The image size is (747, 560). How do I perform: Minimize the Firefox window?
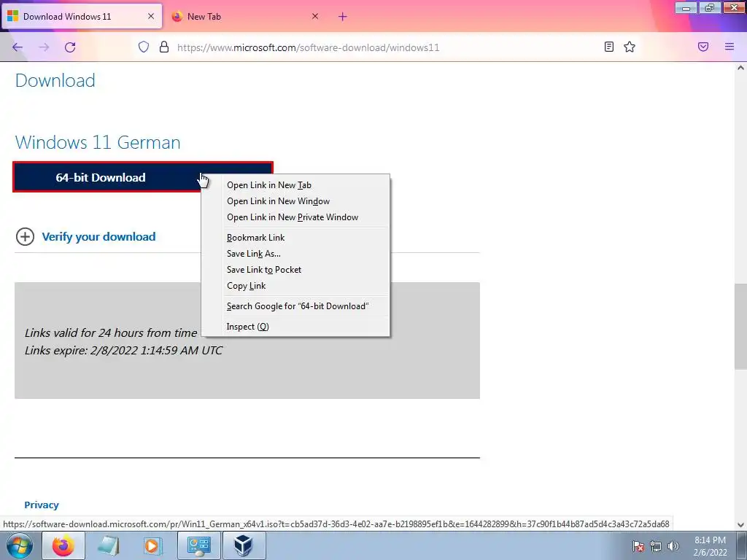tap(686, 7)
